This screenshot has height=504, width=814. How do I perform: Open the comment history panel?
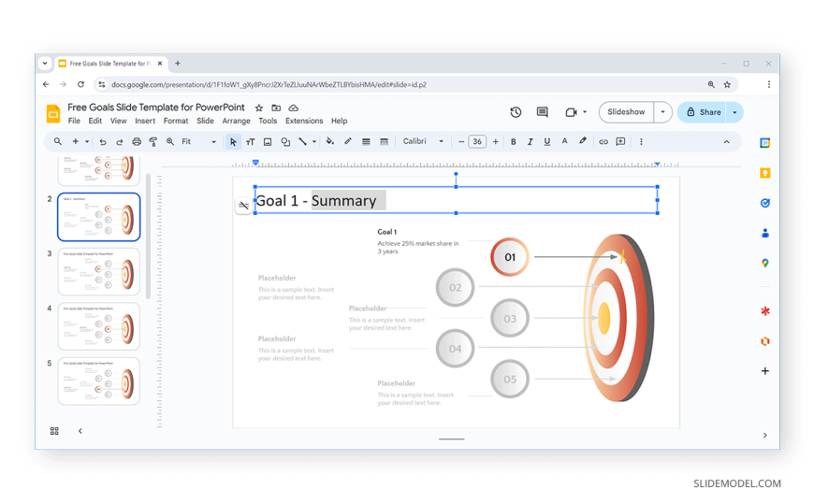543,112
